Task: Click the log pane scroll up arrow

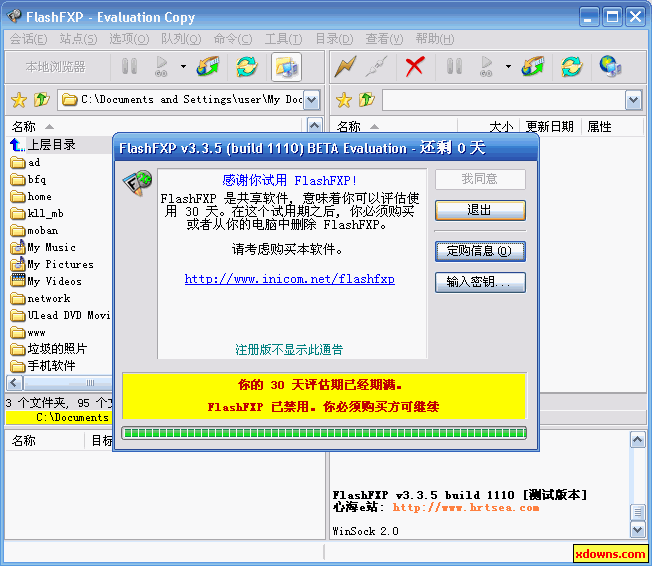Action: (638, 440)
